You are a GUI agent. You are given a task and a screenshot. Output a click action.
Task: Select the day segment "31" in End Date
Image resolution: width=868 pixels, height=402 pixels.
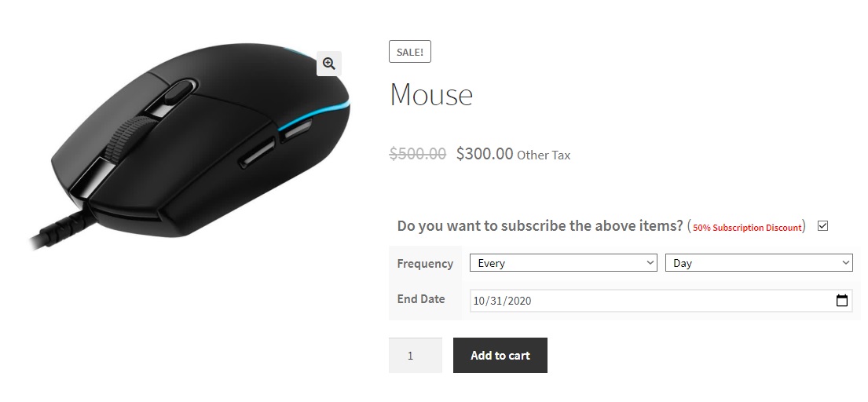click(496, 301)
